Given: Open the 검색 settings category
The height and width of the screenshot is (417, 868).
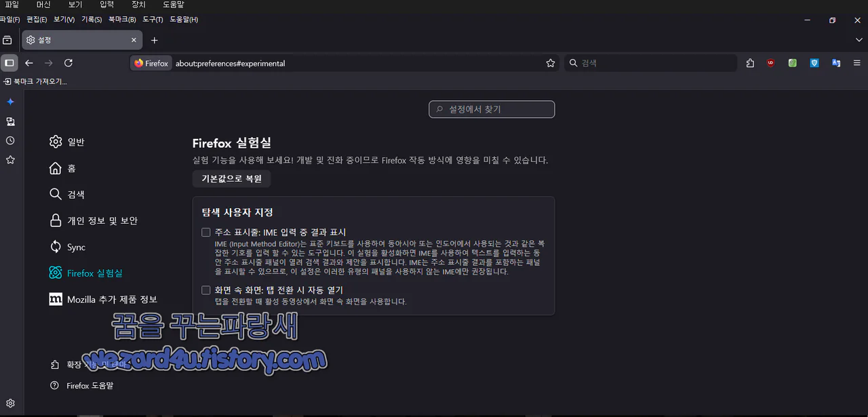Looking at the screenshot, I should [67, 195].
